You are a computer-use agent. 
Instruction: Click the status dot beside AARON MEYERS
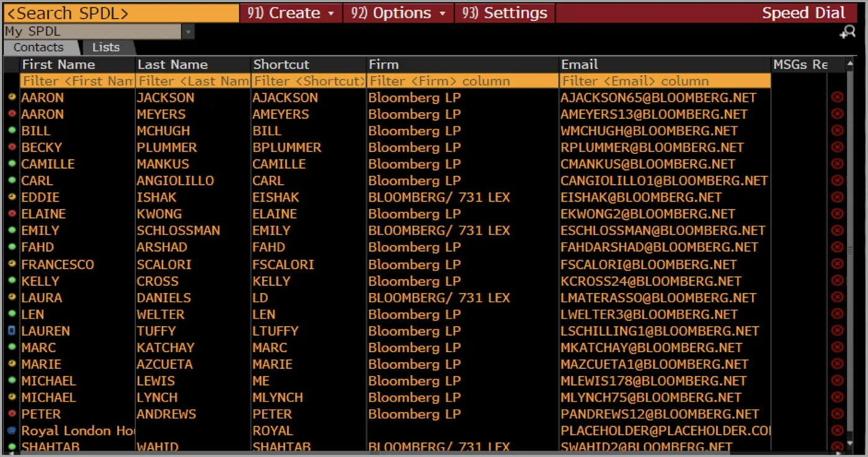(12, 114)
